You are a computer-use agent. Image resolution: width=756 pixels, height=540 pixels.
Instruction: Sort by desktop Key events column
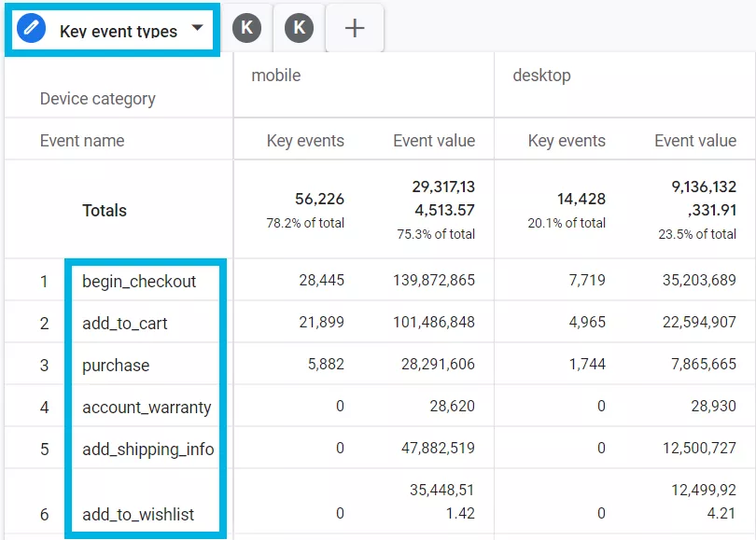click(x=567, y=141)
